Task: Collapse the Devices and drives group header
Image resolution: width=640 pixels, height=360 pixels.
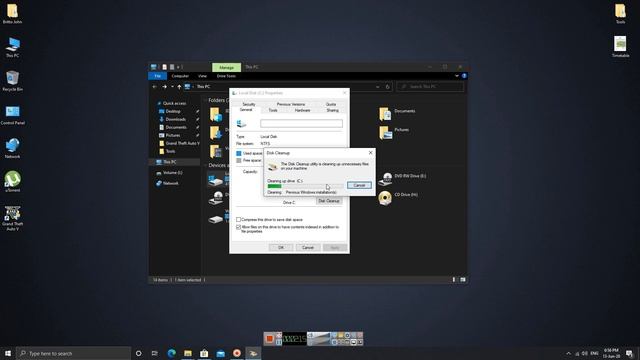Action: (205, 165)
